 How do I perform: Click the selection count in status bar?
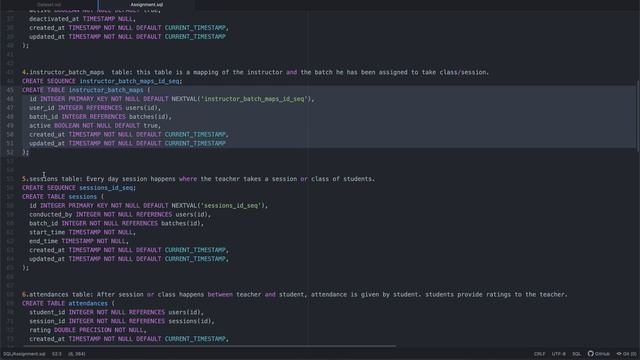tap(76, 354)
